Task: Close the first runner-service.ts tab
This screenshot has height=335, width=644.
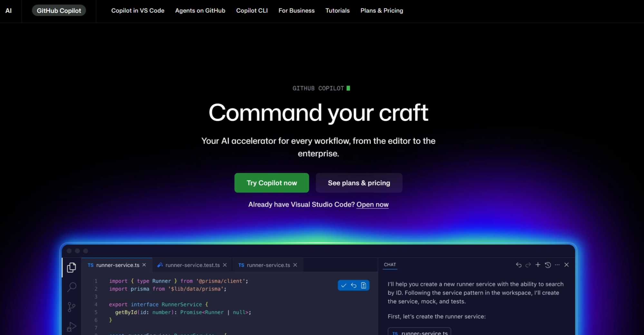Action: tap(144, 265)
